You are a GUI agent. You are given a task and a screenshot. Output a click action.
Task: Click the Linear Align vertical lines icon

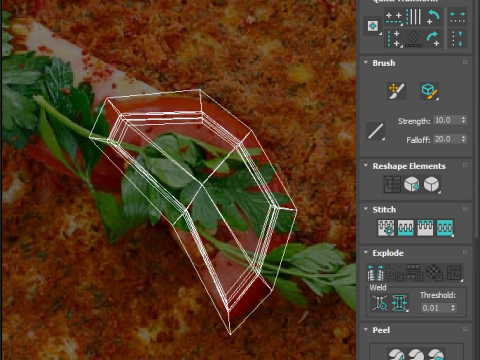click(414, 17)
